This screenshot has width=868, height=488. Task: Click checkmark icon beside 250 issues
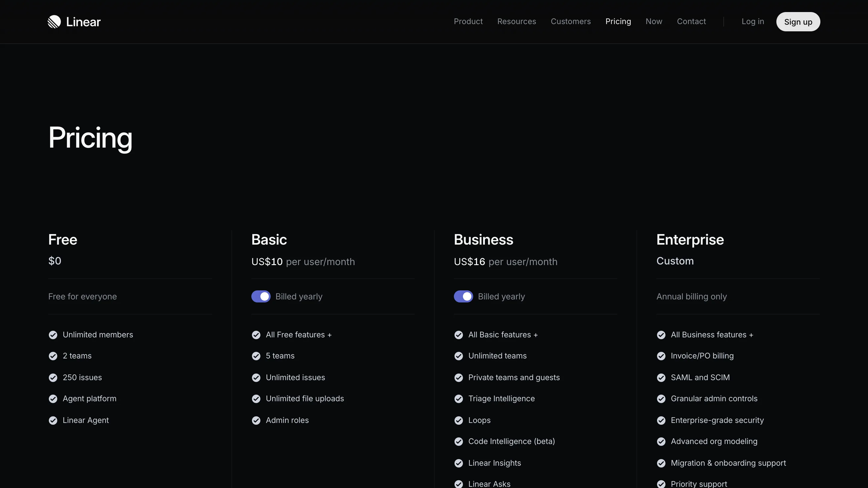(53, 377)
